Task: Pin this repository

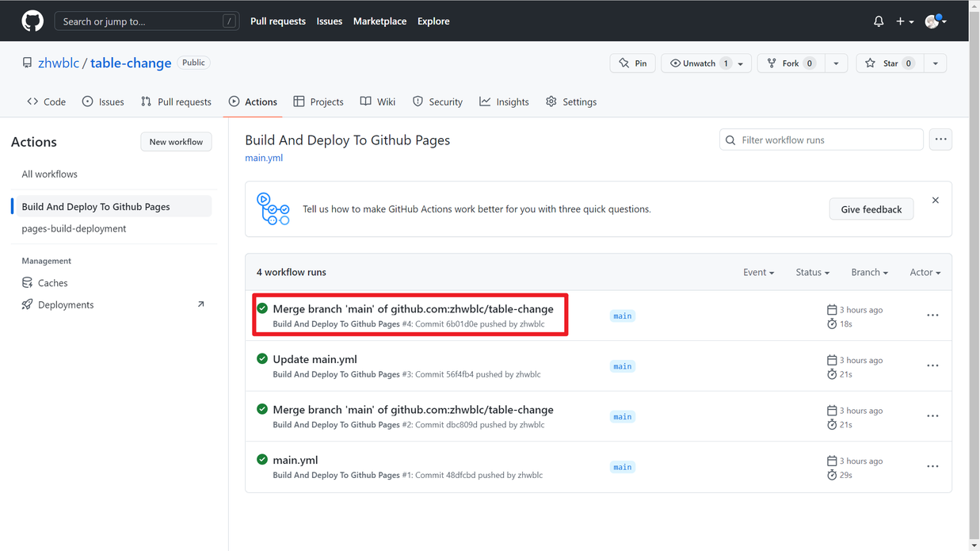Action: pyautogui.click(x=633, y=63)
